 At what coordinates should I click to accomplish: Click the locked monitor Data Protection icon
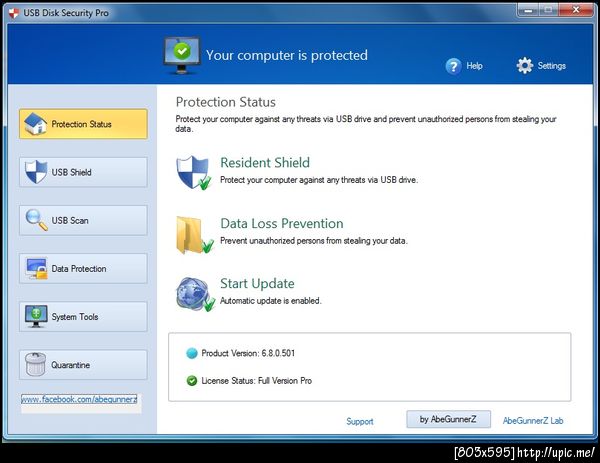pyautogui.click(x=37, y=268)
